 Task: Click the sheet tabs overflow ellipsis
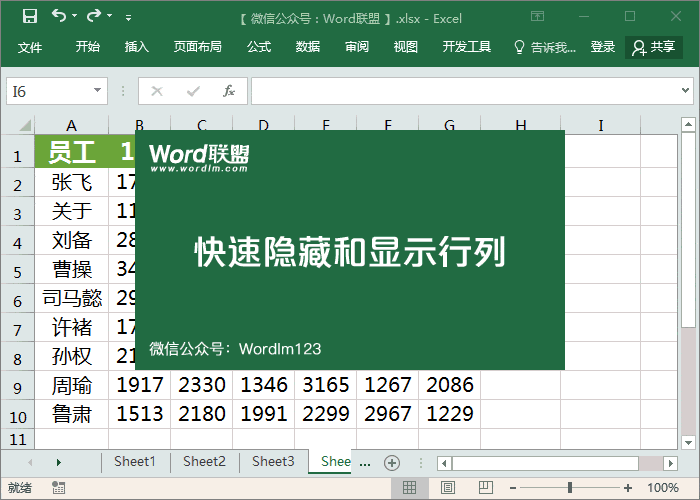[x=365, y=463]
